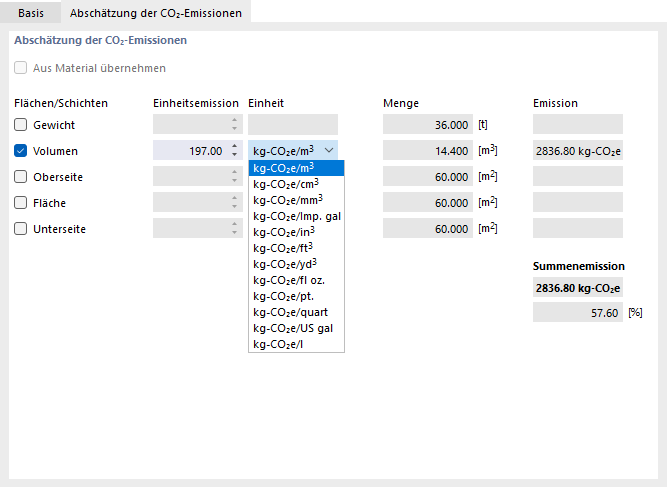Choose kg-CO₂e/m³ from unit list
Viewport: 667px width, 487px height.
pos(296,168)
